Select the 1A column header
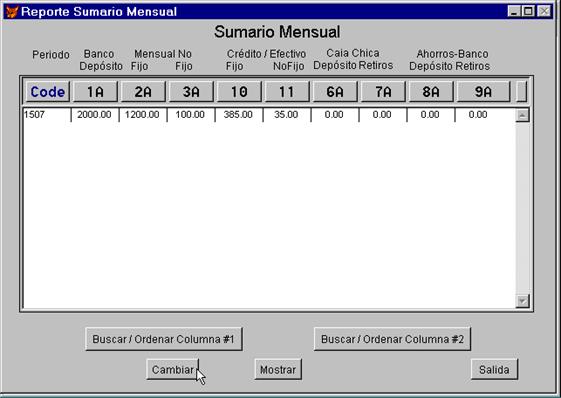This screenshot has height=398, width=561. [95, 92]
